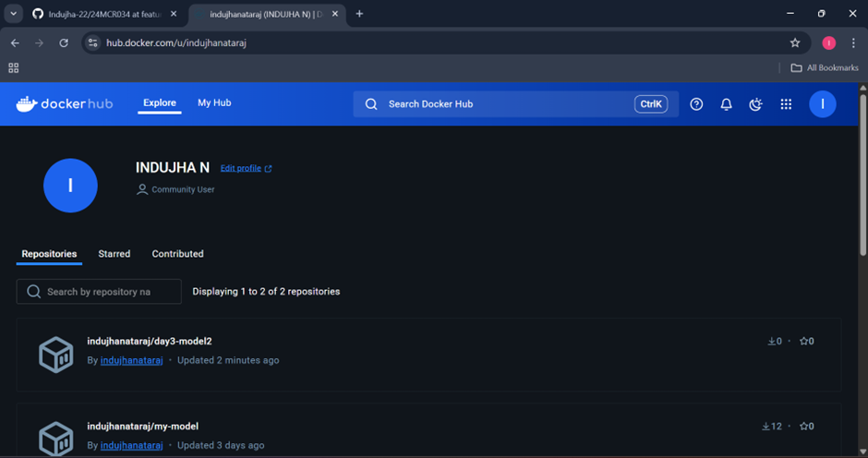Open a new browser tab

(359, 14)
